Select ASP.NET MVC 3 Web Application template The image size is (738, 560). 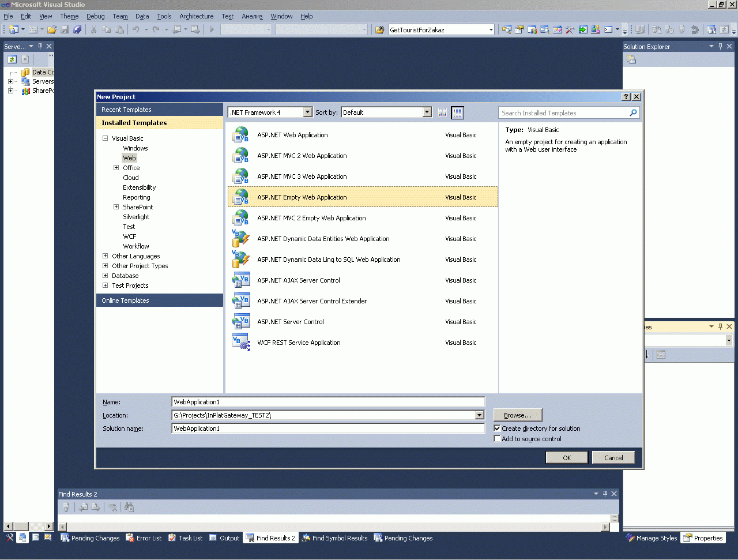coord(363,176)
